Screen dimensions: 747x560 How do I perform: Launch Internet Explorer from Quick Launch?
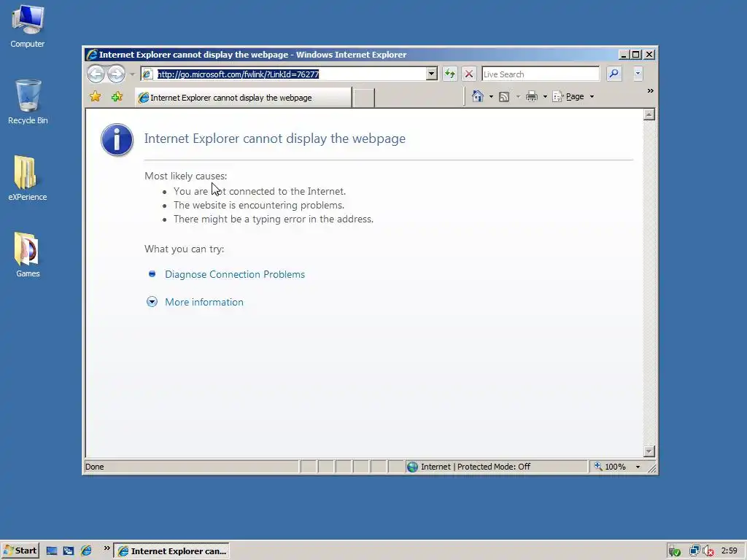[x=86, y=551]
